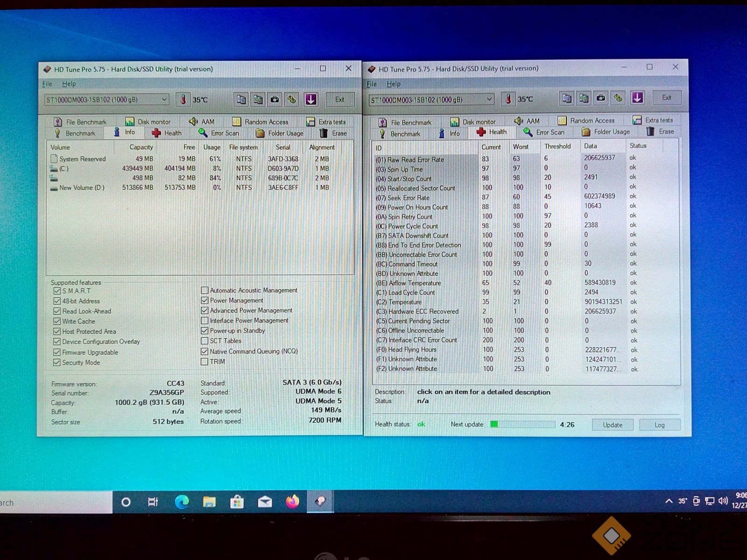Toggle Host Protected Area checkbox
This screenshot has width=747, height=560.
coord(57,331)
